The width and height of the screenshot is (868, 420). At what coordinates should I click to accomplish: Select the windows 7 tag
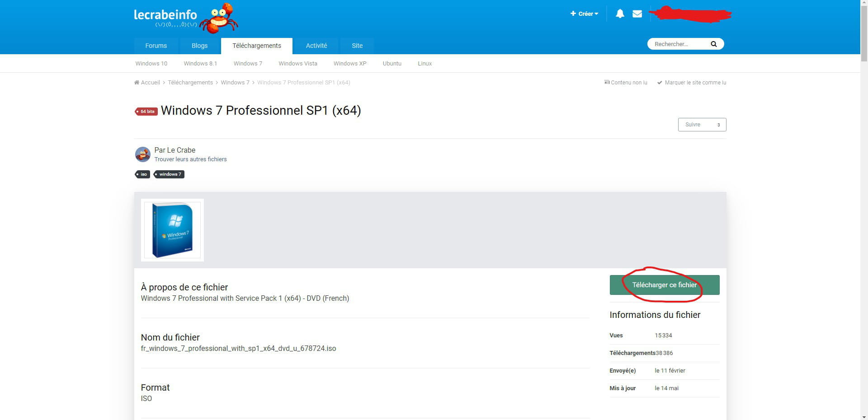(169, 174)
